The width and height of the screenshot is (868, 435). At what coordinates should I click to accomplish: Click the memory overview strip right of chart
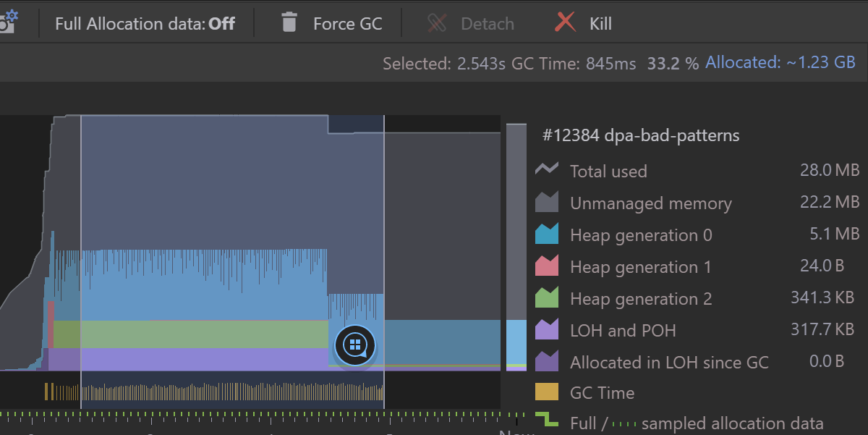(x=515, y=246)
